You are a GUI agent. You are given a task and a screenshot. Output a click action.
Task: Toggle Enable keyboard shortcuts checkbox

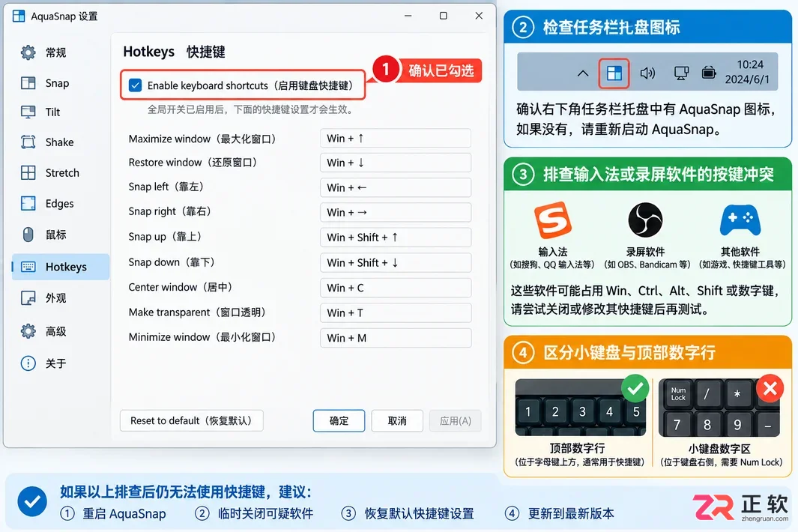[x=136, y=85]
